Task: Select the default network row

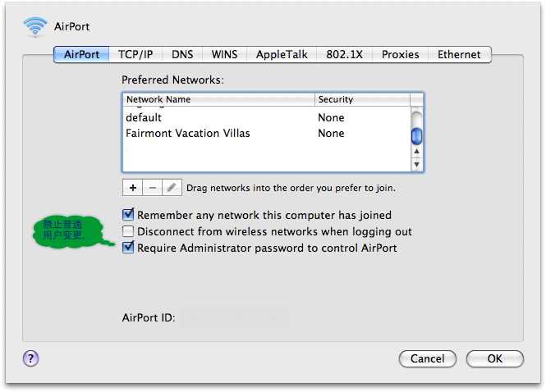Action: (267, 117)
